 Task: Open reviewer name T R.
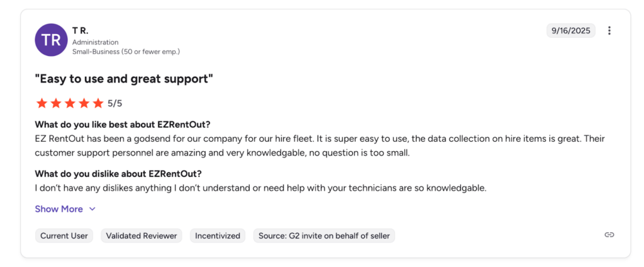coord(80,30)
